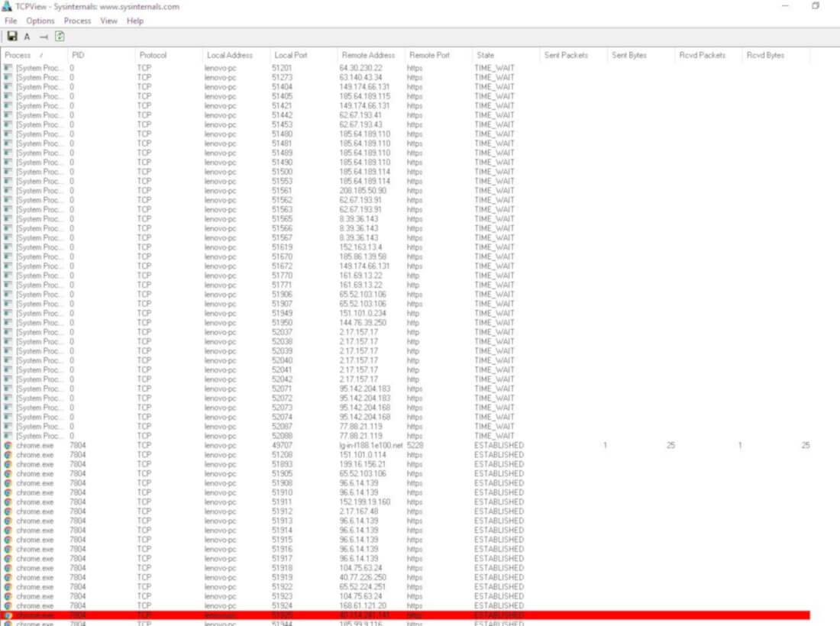Screen dimensions: 840x626
Task: Open the Options menu
Action: tap(40, 21)
